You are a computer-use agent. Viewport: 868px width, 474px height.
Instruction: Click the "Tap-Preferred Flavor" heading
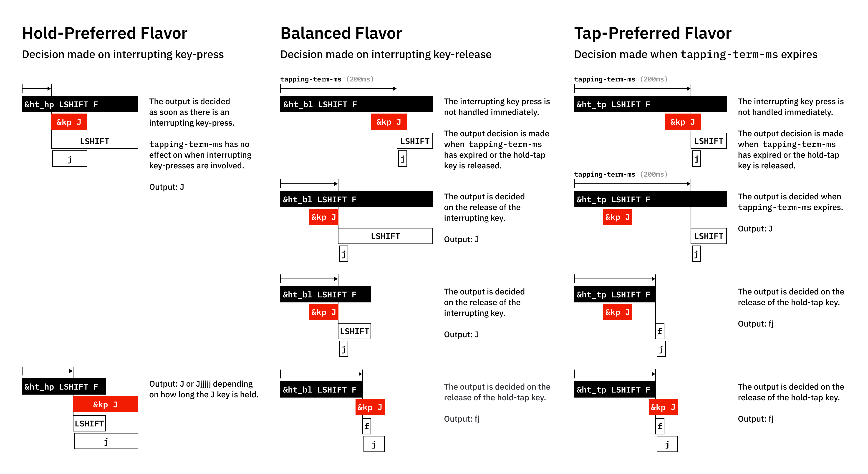[652, 33]
